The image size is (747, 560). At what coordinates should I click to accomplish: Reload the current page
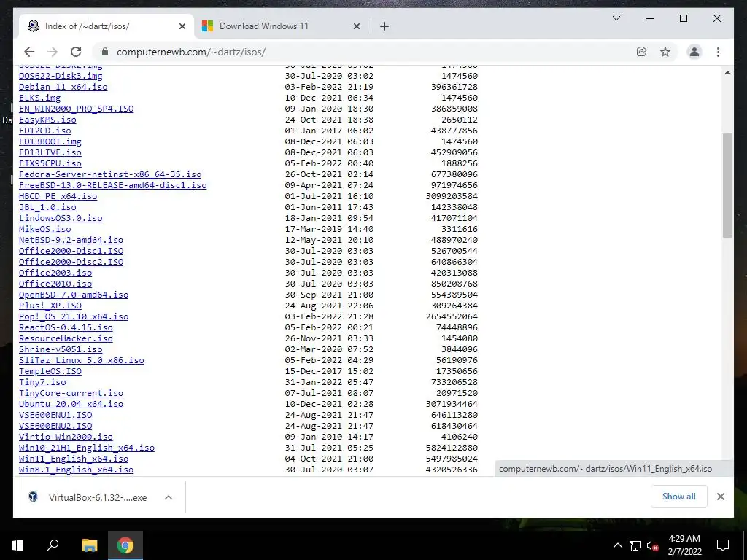[76, 52]
